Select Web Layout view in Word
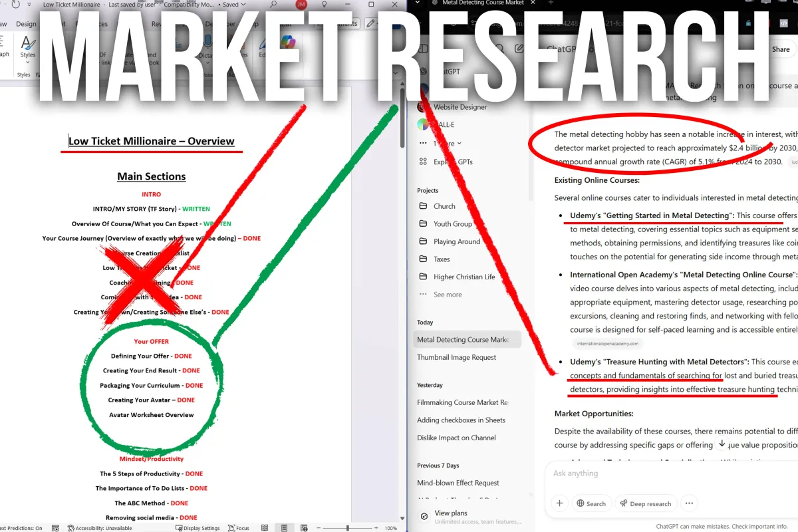This screenshot has height=532, width=798. pyautogui.click(x=303, y=528)
